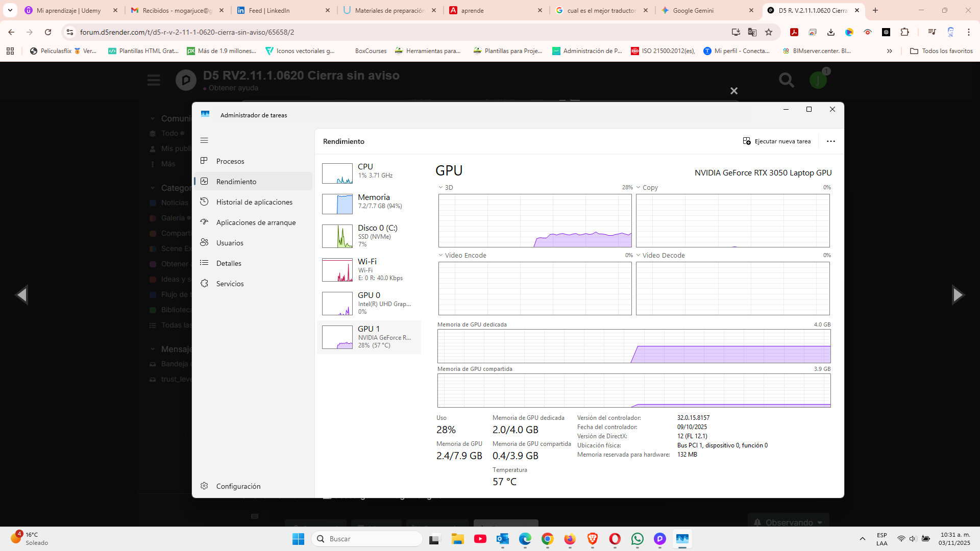This screenshot has height=551, width=980.
Task: Open the Detalles section
Action: tap(229, 263)
